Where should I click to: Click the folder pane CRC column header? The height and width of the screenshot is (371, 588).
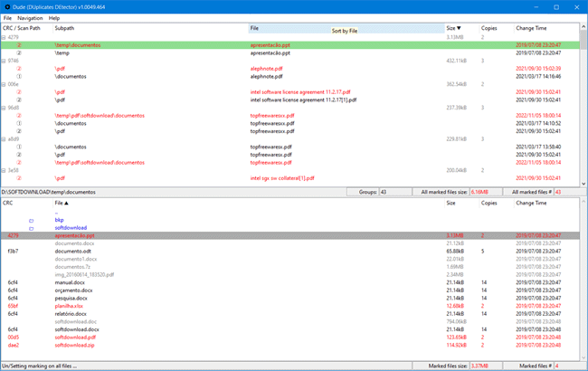click(x=26, y=203)
